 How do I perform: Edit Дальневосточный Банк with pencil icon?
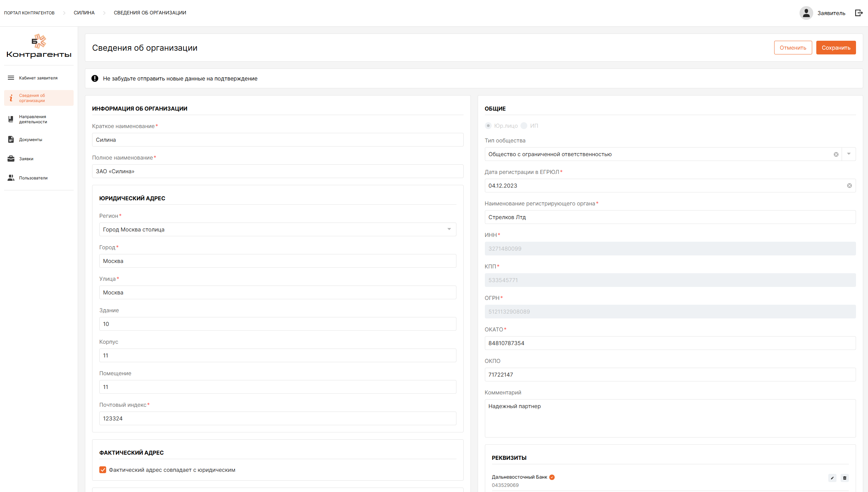[x=832, y=478]
